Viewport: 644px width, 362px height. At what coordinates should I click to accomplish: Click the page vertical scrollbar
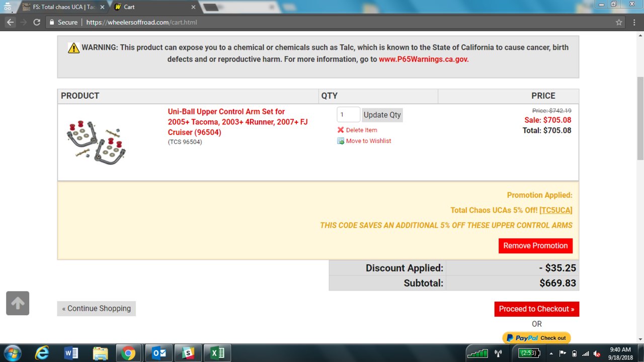(640, 119)
